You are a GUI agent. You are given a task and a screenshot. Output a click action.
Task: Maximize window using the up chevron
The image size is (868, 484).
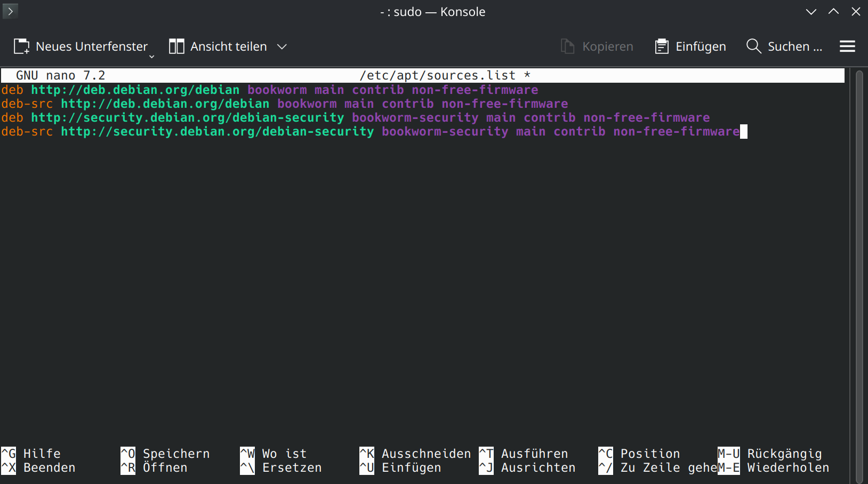coord(833,12)
